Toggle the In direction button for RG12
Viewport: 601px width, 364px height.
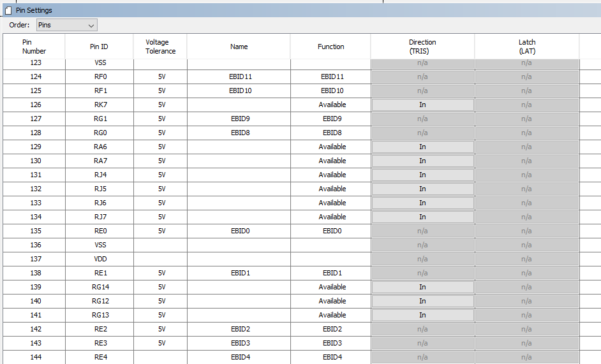422,301
